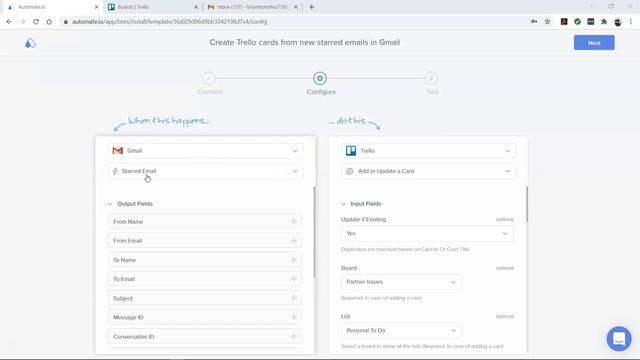This screenshot has height=360, width=640.
Task: Go back in browser history
Action: (x=9, y=22)
